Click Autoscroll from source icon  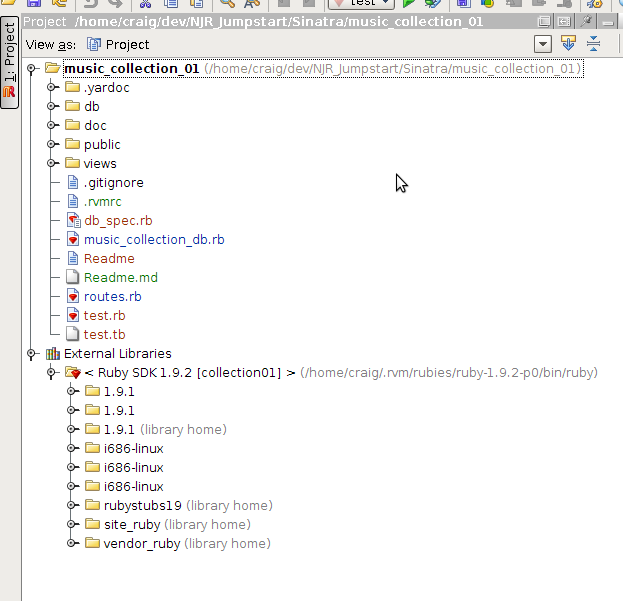point(569,43)
